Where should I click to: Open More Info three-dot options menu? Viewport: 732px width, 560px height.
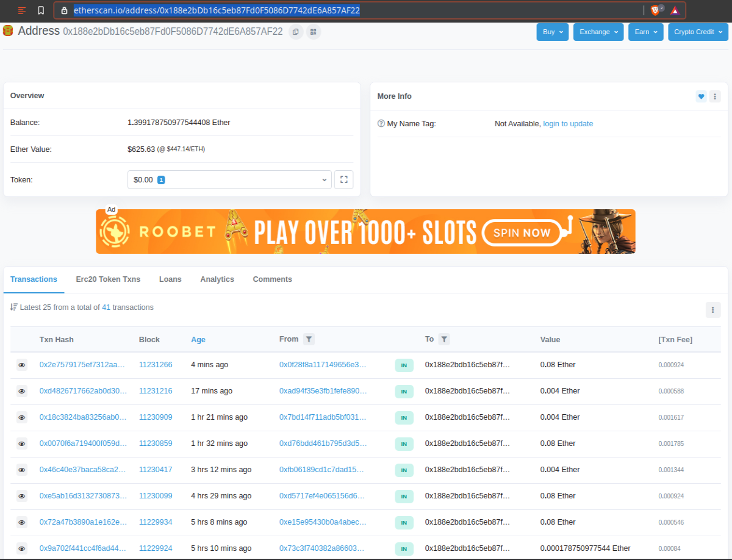(x=715, y=96)
